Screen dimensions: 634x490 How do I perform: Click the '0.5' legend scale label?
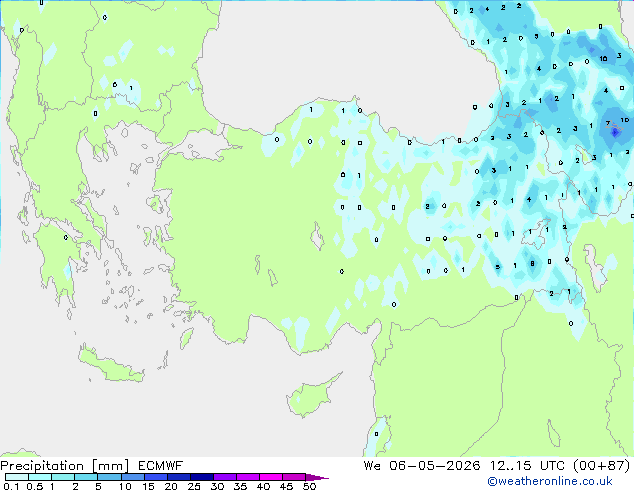[34, 486]
